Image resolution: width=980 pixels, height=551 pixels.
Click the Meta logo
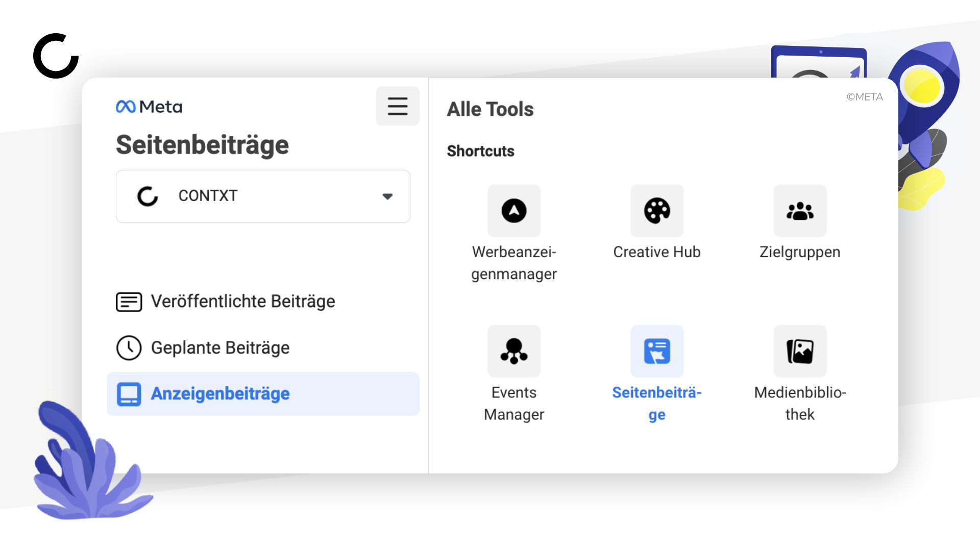[149, 107]
